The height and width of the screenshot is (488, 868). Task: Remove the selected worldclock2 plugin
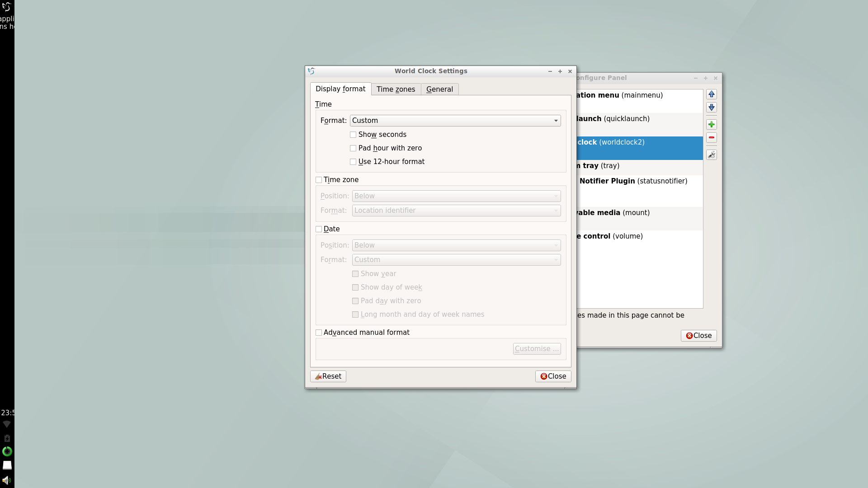click(712, 138)
